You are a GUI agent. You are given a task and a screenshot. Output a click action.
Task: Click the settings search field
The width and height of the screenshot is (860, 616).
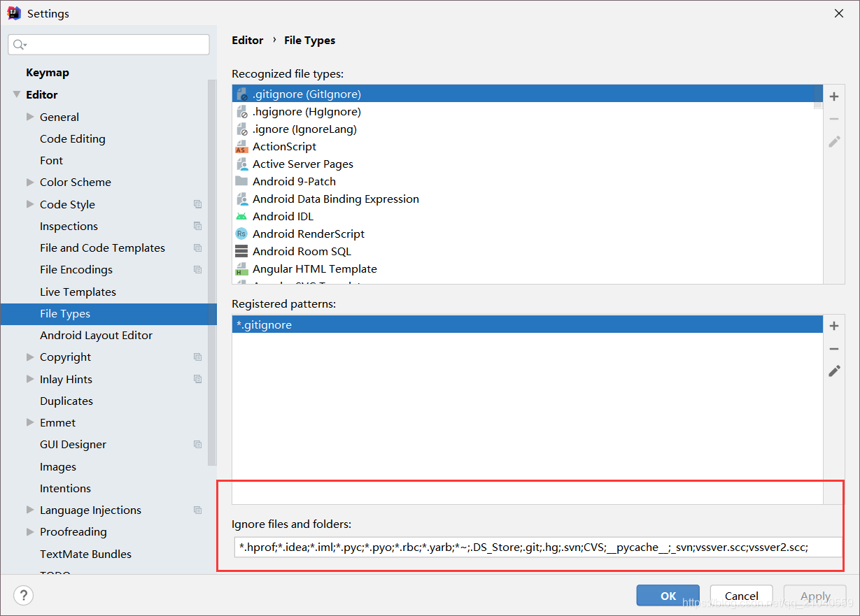(x=108, y=45)
